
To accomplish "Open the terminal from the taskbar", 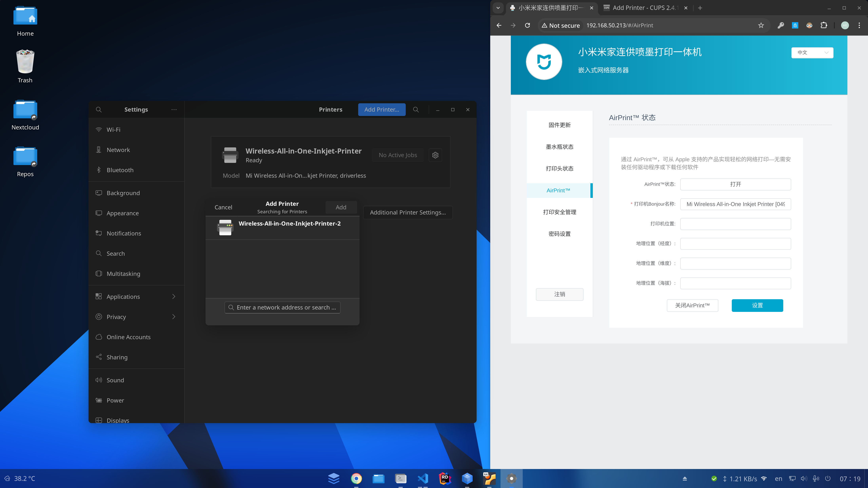I will [x=401, y=478].
